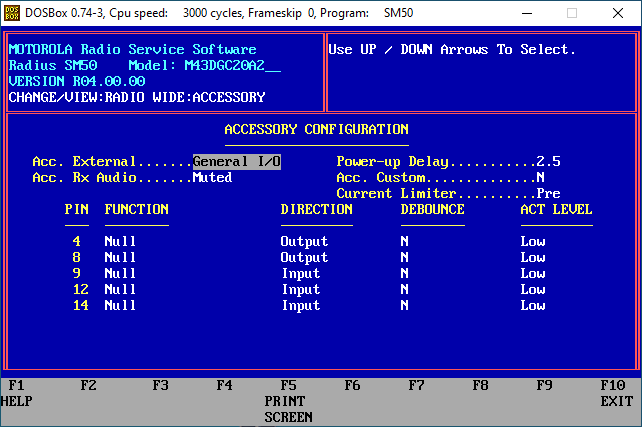This screenshot has width=642, height=427.
Task: Select the Acc. External General I/O field
Action: point(237,161)
